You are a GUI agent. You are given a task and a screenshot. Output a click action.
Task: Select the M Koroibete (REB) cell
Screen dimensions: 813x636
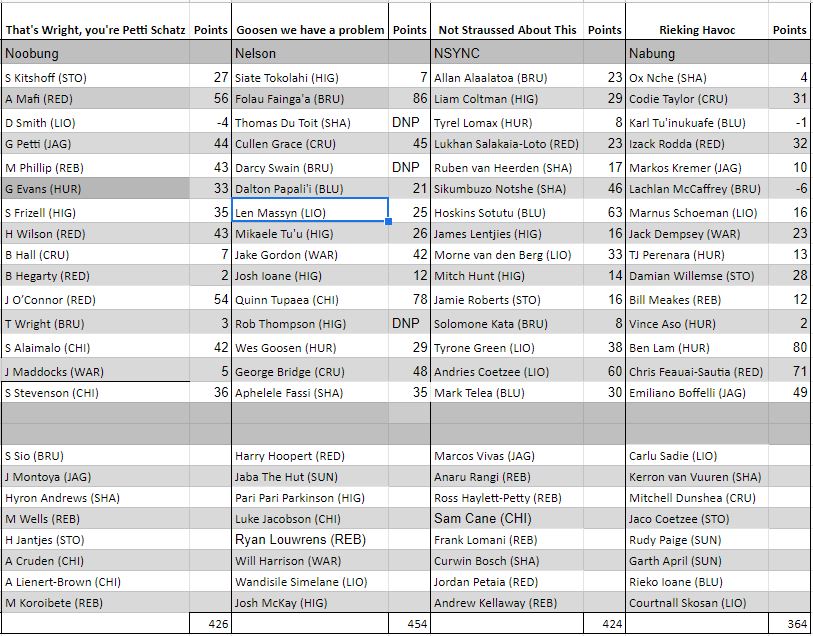tap(95, 603)
